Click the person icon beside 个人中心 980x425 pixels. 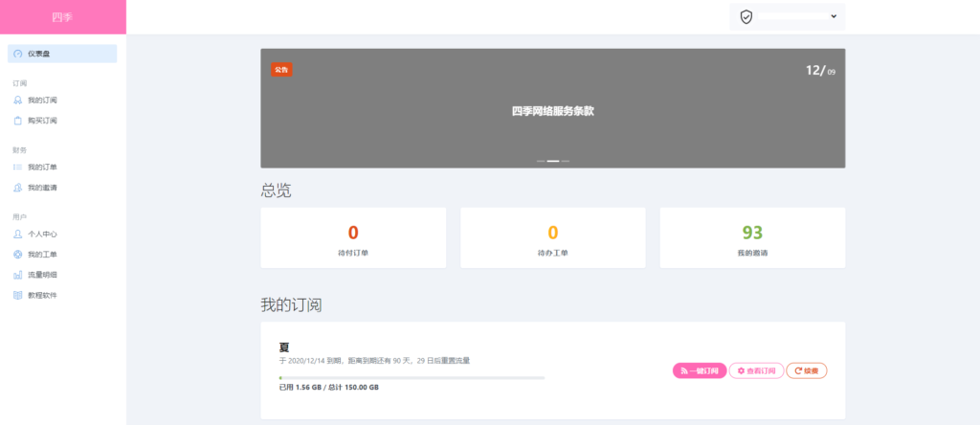(18, 235)
